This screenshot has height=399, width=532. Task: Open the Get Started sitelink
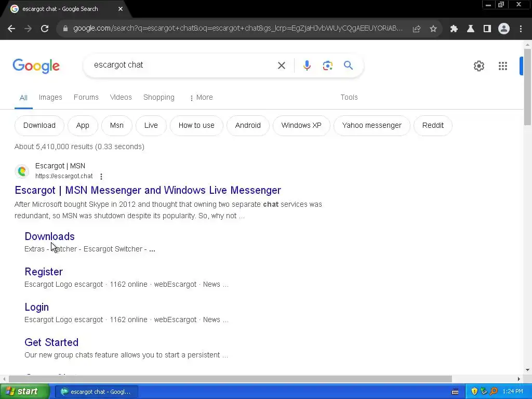tap(51, 342)
